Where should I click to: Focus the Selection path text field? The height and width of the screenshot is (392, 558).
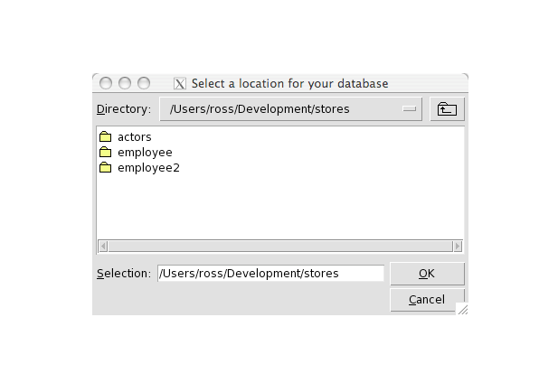tap(270, 274)
